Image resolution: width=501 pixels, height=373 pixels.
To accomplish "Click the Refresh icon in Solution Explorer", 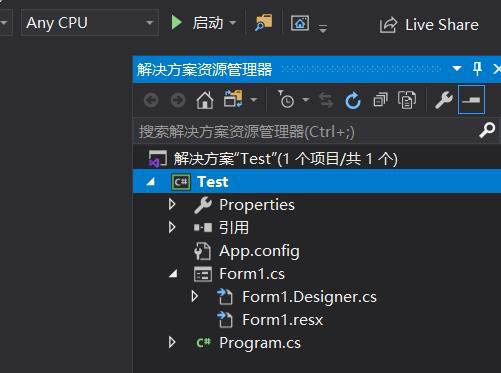I will (353, 100).
